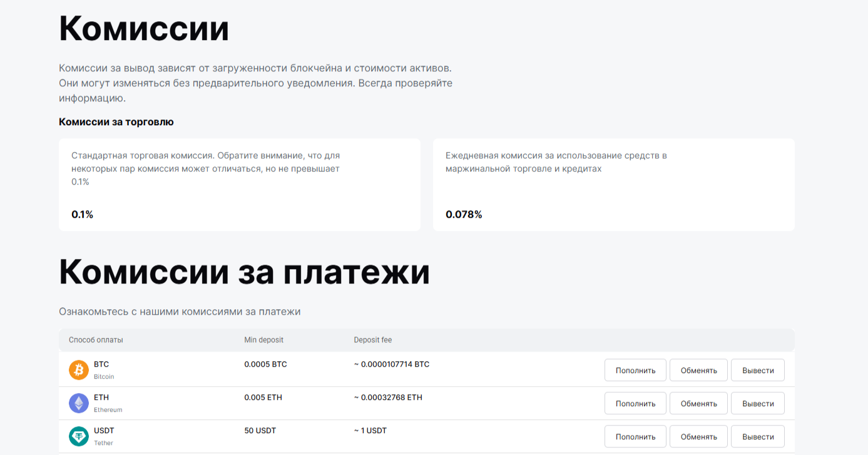Click the BTC currency name in the table

101,364
